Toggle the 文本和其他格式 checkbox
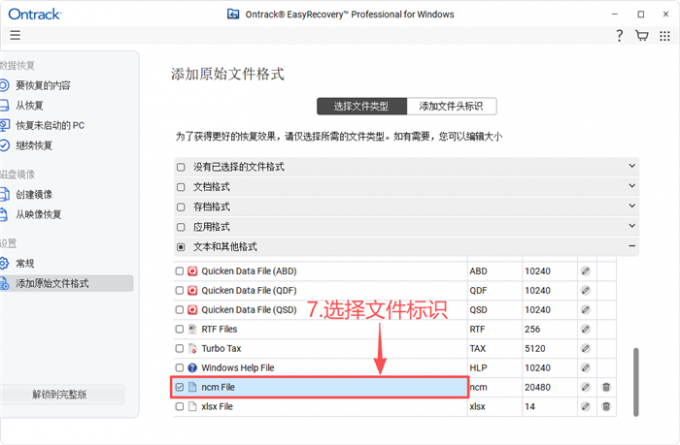680x445 pixels. point(181,247)
